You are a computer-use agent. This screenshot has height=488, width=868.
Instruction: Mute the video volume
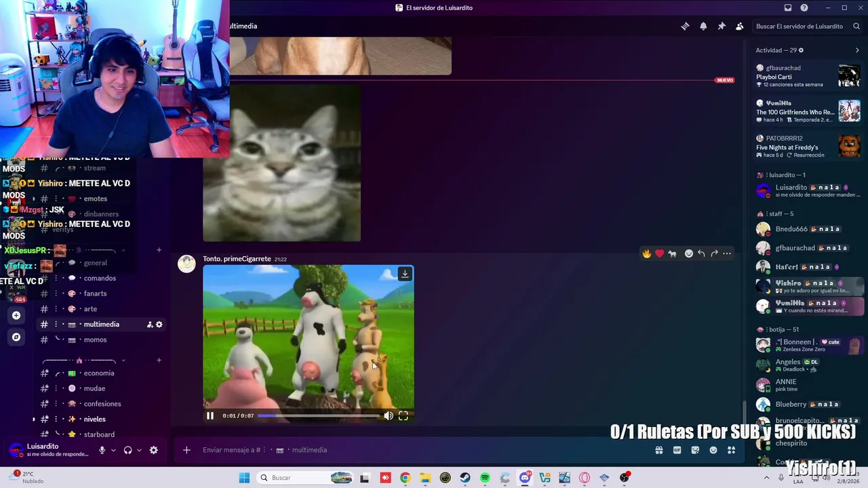(389, 415)
